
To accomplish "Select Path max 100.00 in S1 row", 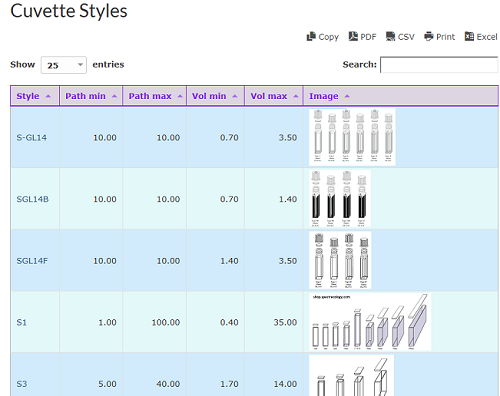I will click(x=166, y=322).
